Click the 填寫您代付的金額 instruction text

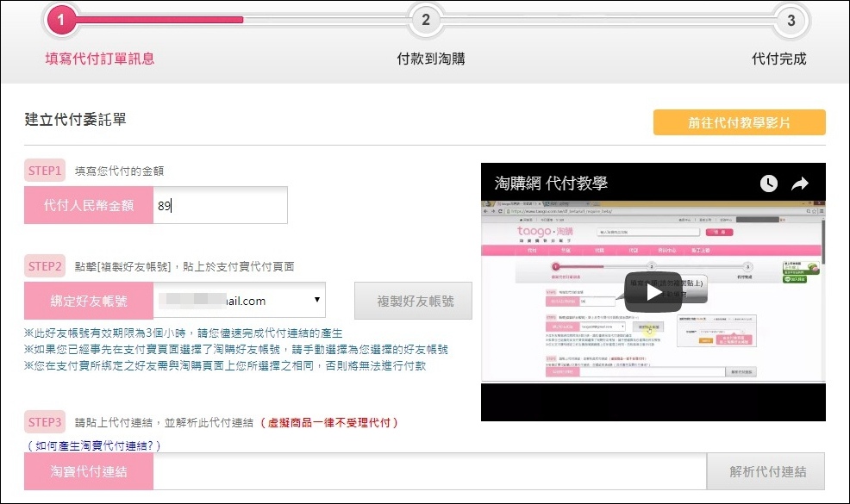(119, 171)
